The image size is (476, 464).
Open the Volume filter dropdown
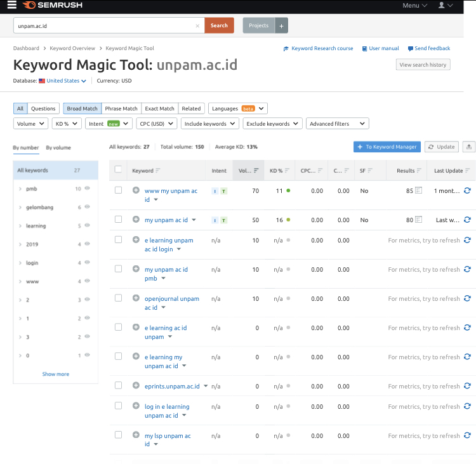[30, 124]
